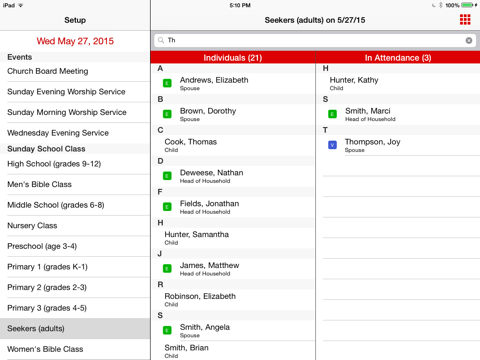The width and height of the screenshot is (480, 360).
Task: Click green badge beside Brown, Dorothy
Action: (x=167, y=114)
